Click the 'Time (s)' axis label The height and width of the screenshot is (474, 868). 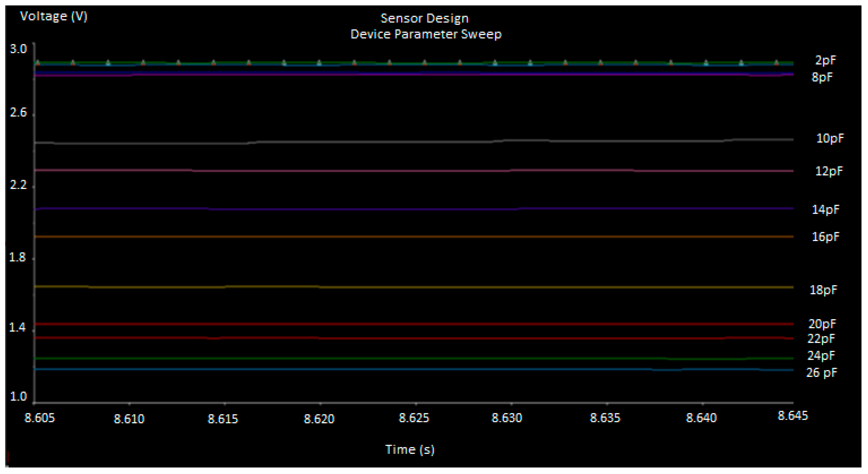tap(410, 450)
